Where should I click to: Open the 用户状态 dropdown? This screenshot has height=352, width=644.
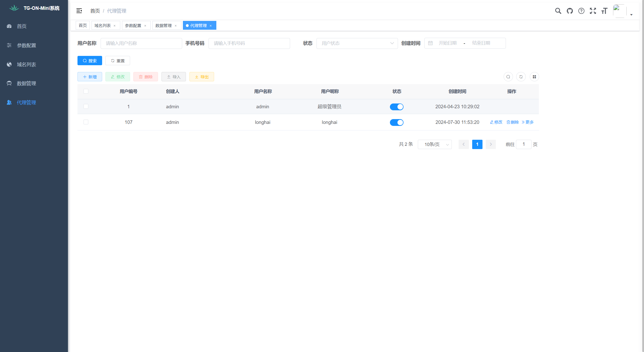pyautogui.click(x=357, y=43)
